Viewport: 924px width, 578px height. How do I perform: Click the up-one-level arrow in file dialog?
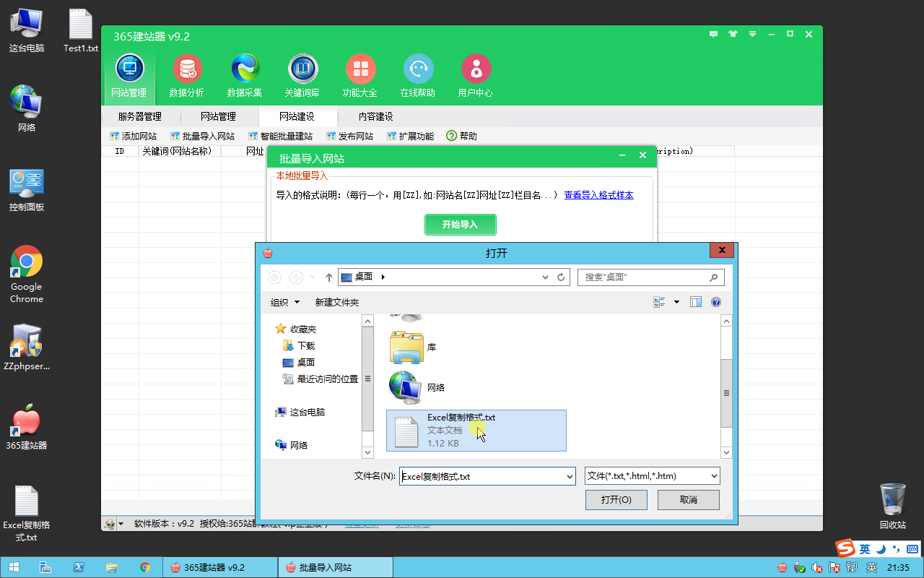tap(329, 277)
